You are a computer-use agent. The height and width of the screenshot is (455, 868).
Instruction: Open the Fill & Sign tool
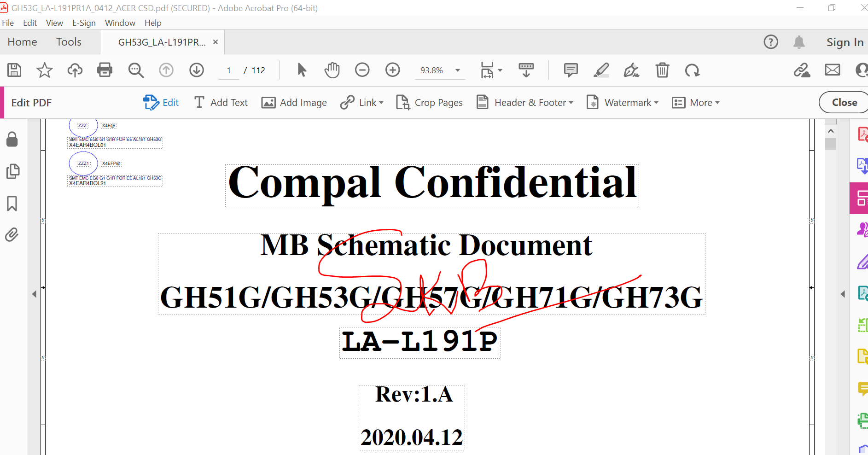click(x=632, y=70)
